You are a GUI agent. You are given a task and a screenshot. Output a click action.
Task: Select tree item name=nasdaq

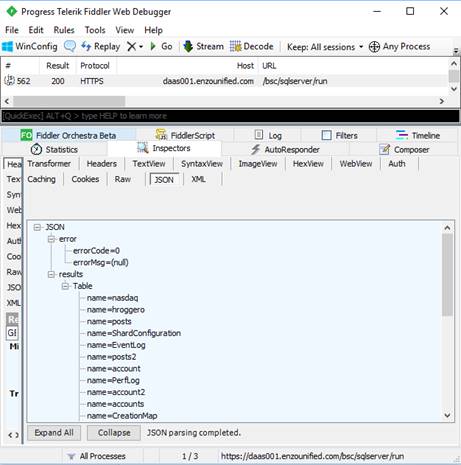click(112, 298)
